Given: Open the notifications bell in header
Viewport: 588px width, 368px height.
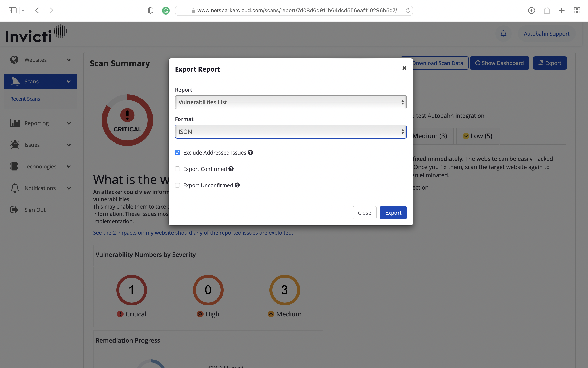Looking at the screenshot, I should point(503,34).
